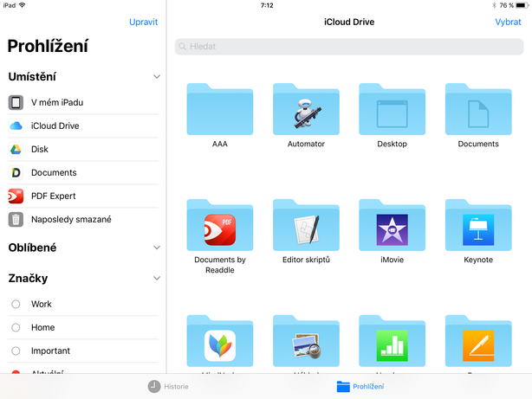
Task: Click the trash icon for Naposledy smazané
Action: 16,219
